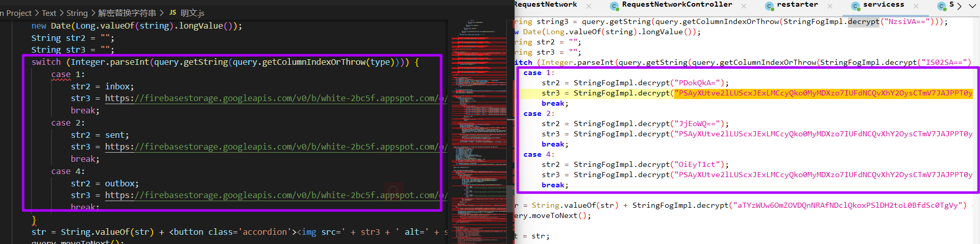
Task: Click the Text breadcrumb folder
Action: (49, 13)
